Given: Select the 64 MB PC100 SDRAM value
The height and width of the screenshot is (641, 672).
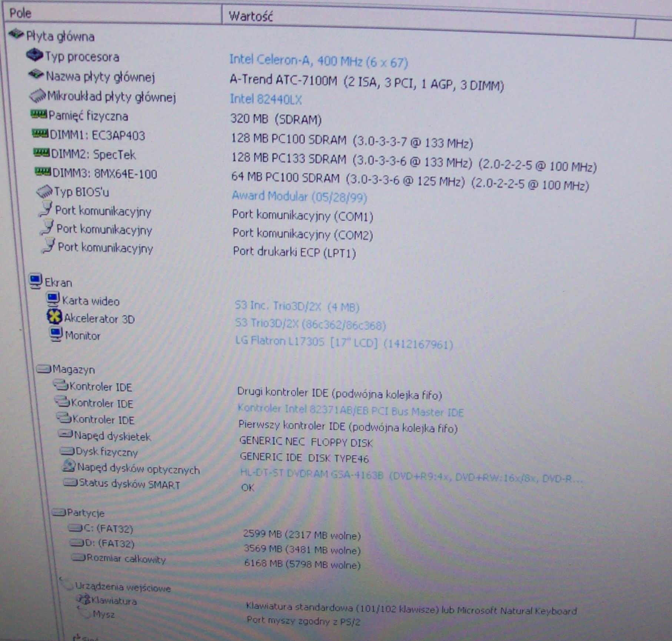Looking at the screenshot, I should (410, 181).
